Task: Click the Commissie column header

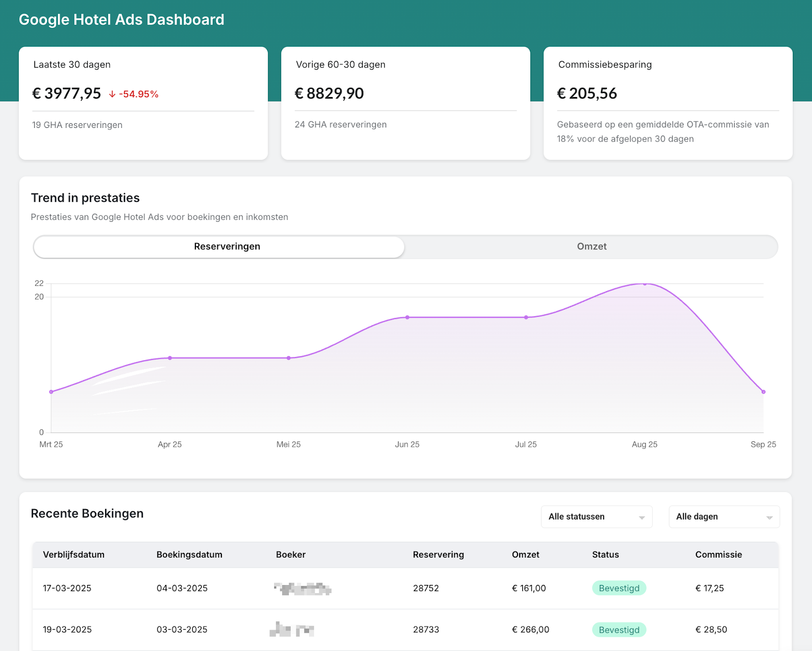Action: click(x=719, y=555)
